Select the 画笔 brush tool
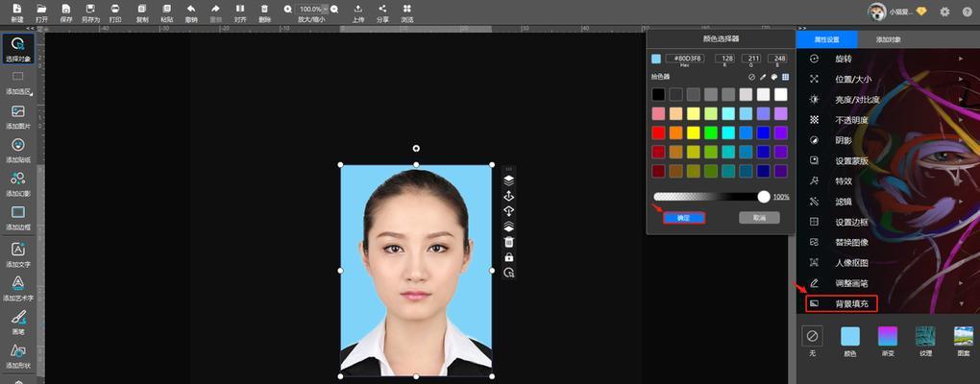Image resolution: width=980 pixels, height=384 pixels. click(18, 323)
